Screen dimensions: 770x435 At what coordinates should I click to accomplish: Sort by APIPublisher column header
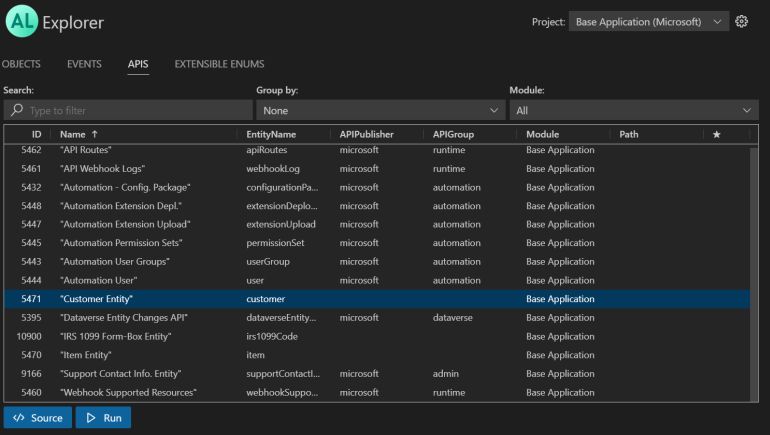(x=366, y=134)
